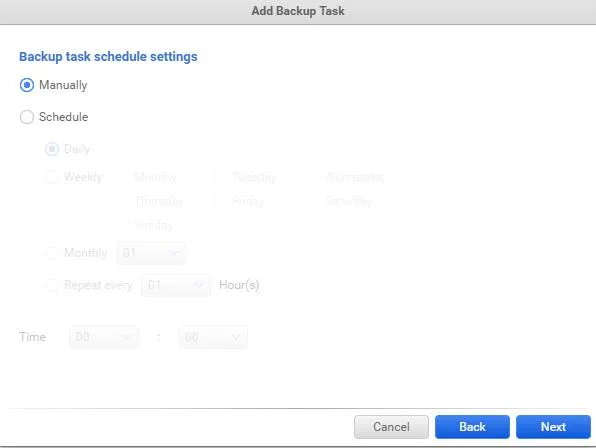
Task: Open the Time minute dropdown
Action: coord(213,337)
